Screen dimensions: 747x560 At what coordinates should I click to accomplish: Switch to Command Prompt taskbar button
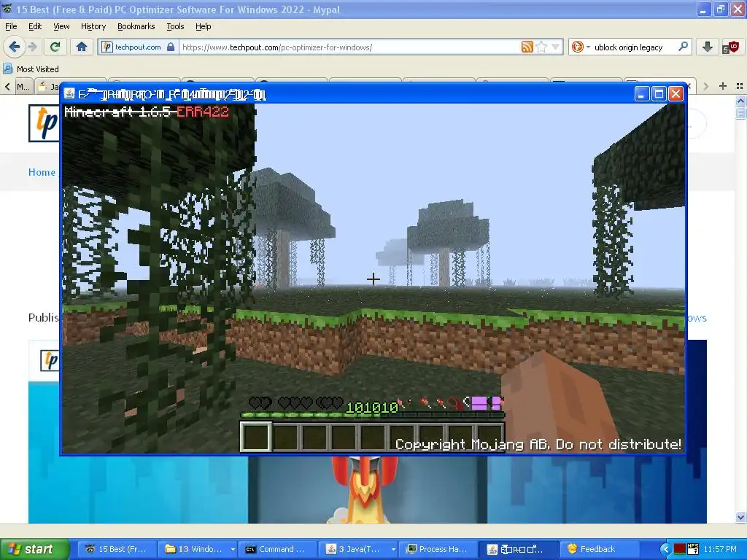click(278, 549)
